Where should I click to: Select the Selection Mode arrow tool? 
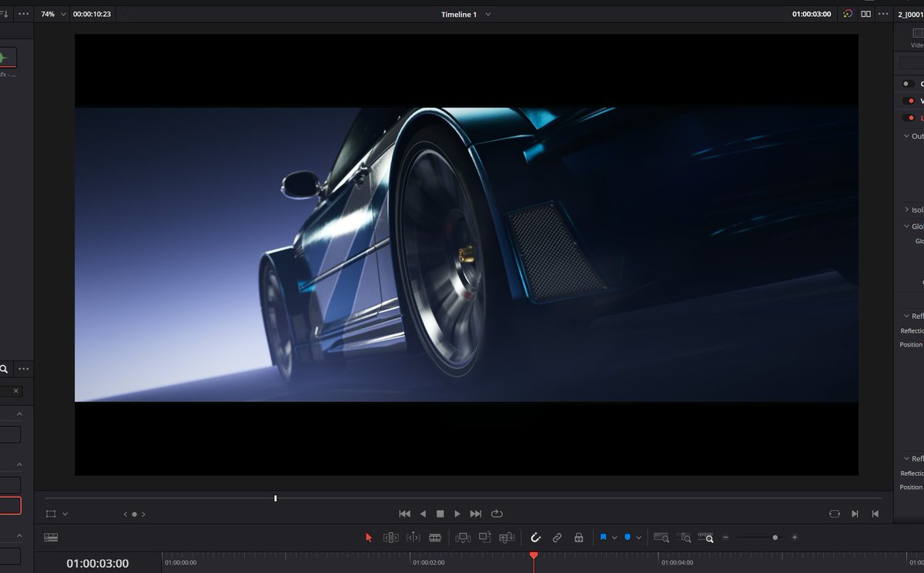pos(369,538)
